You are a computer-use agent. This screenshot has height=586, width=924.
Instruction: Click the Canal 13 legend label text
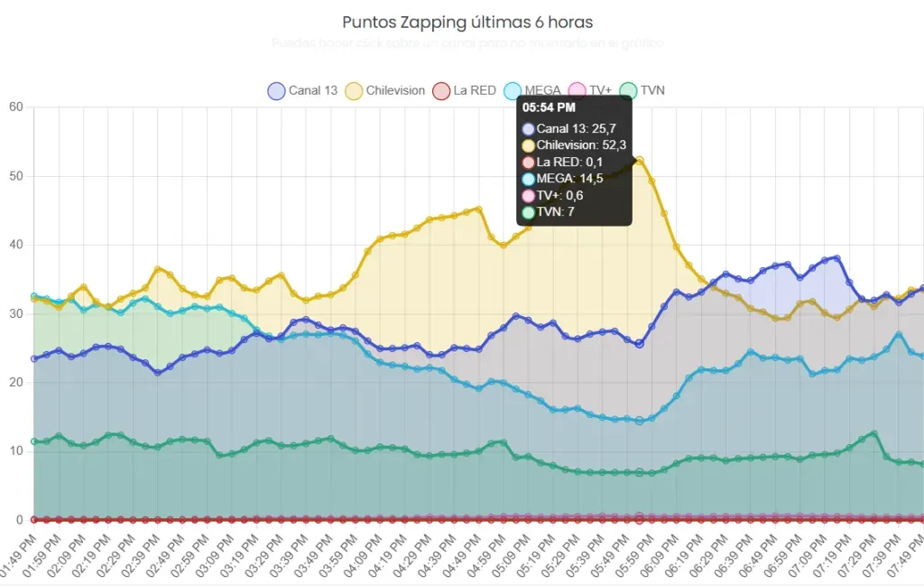tap(313, 90)
